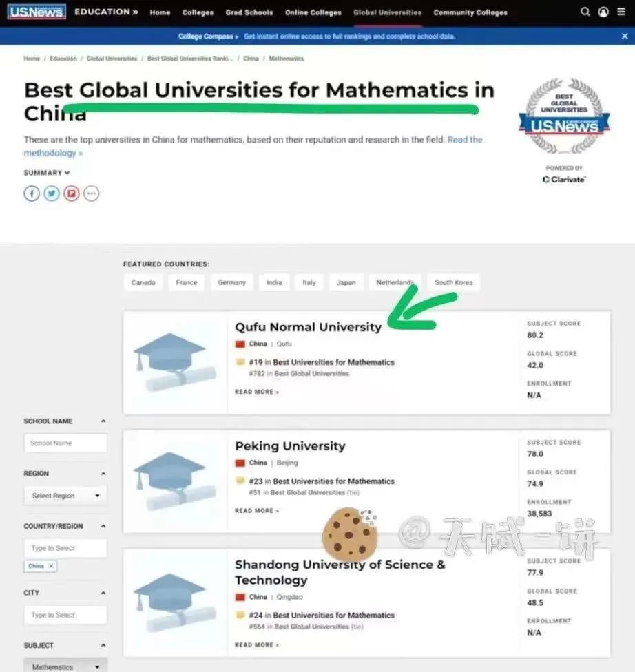Select Germany featured country
Screen dimensions: 635x672
point(231,282)
